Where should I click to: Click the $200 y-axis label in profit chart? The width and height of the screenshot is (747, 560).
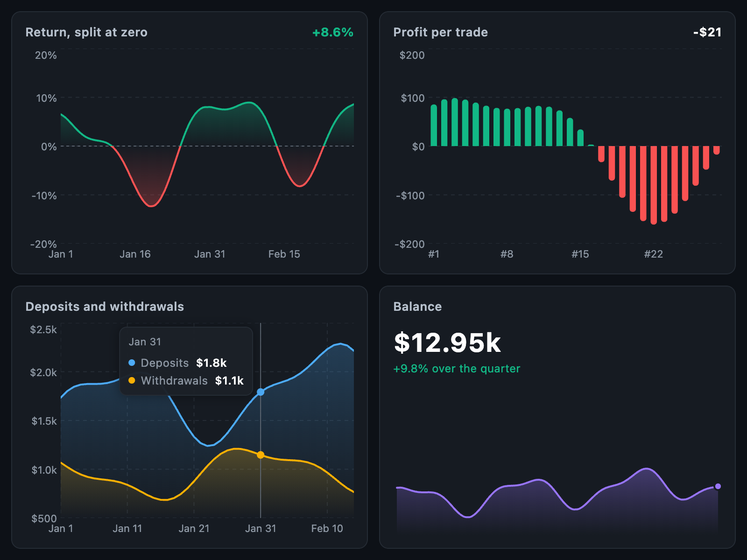click(x=412, y=56)
